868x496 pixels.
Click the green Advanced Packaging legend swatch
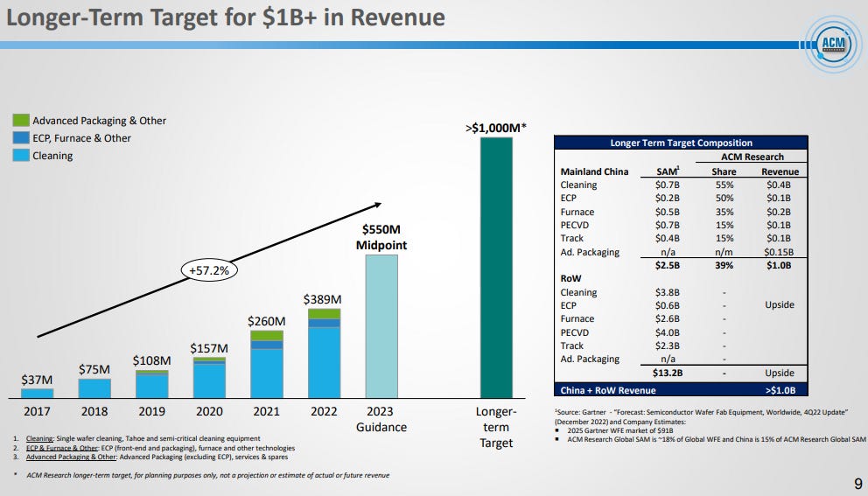(x=21, y=120)
